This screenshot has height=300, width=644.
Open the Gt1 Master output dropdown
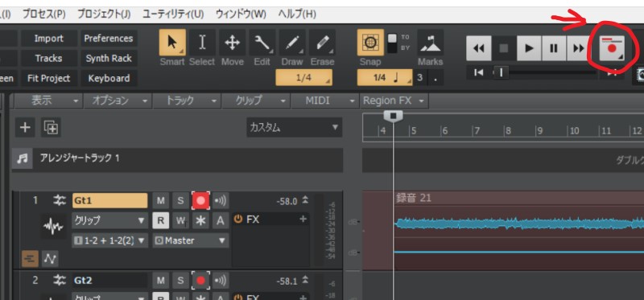coord(191,240)
